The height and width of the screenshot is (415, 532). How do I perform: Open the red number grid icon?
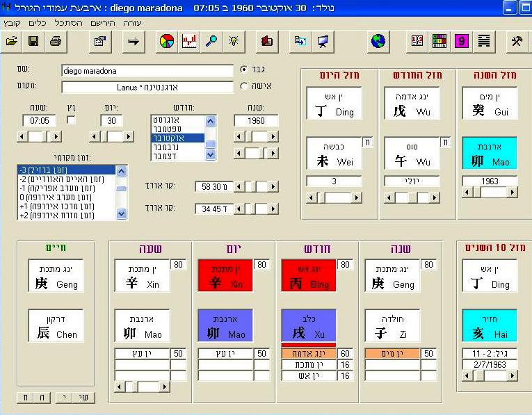(x=417, y=42)
